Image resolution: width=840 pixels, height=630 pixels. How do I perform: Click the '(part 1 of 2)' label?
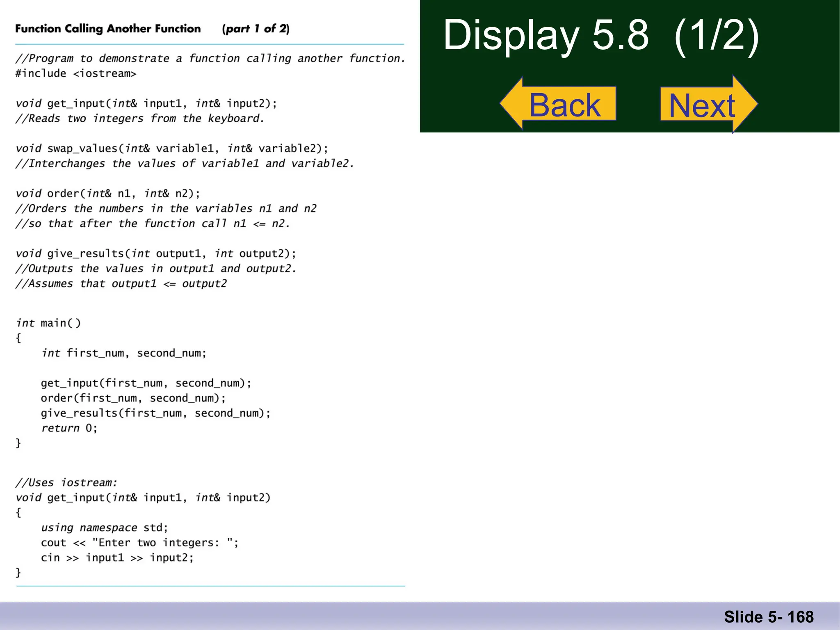pyautogui.click(x=256, y=29)
